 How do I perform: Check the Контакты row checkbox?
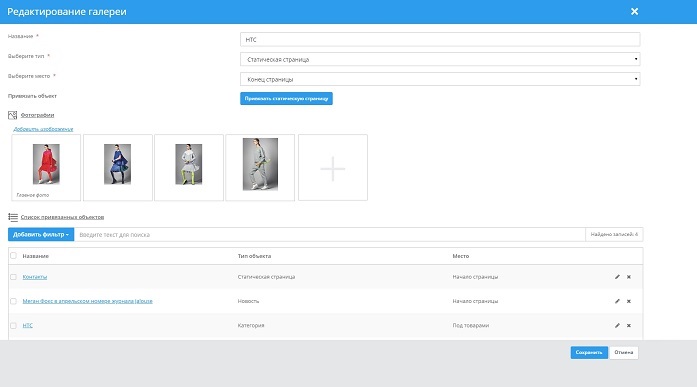(x=13, y=277)
